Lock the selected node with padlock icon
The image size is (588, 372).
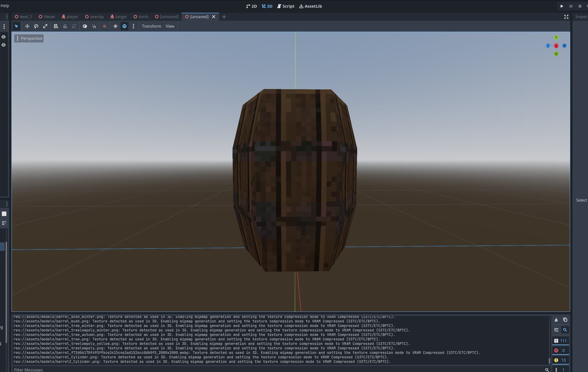(x=65, y=26)
